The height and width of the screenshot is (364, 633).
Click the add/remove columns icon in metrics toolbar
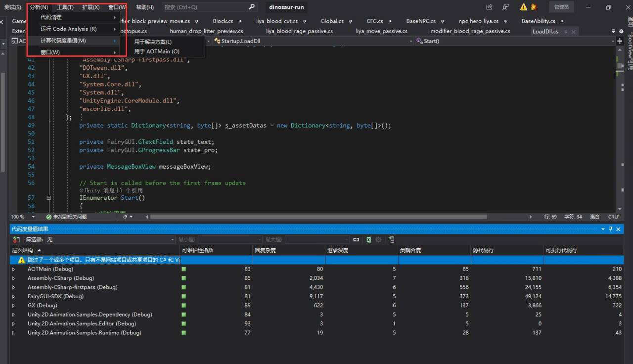pyautogui.click(x=392, y=239)
